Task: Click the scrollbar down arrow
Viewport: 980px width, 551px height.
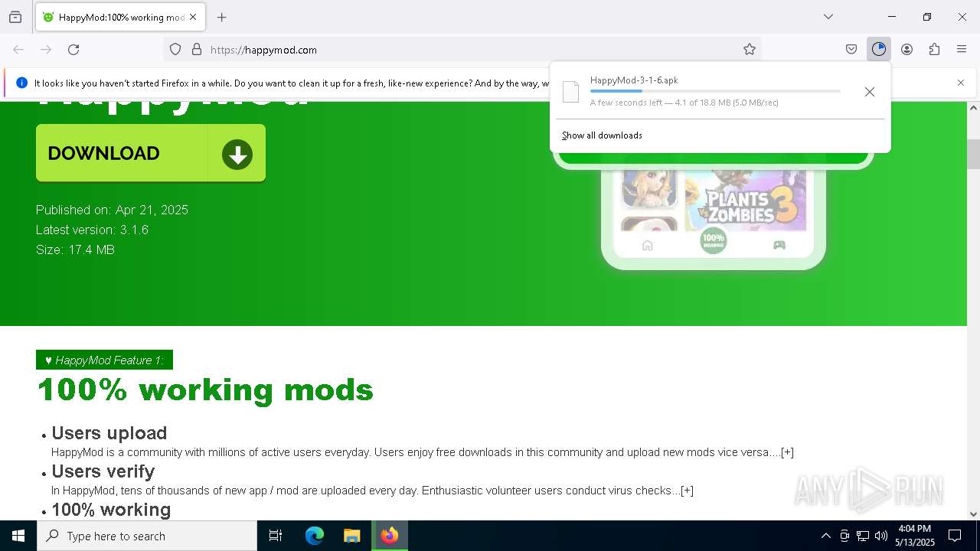Action: 973,514
